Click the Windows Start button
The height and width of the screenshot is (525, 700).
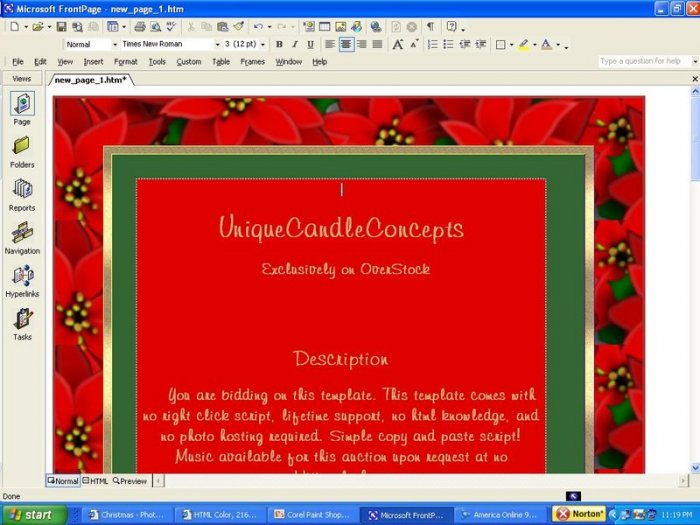click(x=34, y=515)
